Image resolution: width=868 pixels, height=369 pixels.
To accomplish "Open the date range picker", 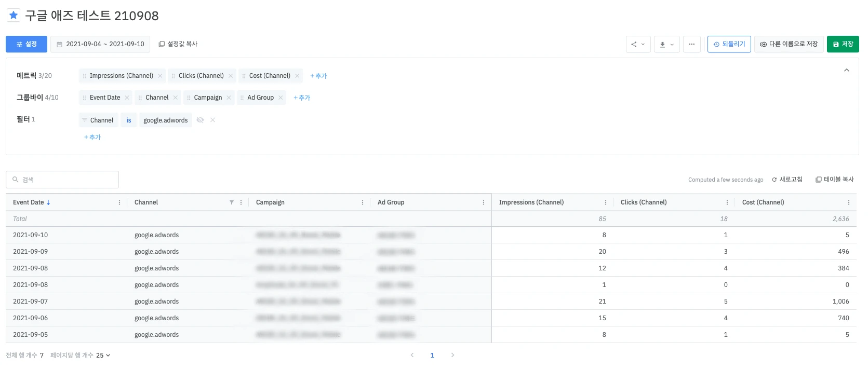I will point(100,44).
